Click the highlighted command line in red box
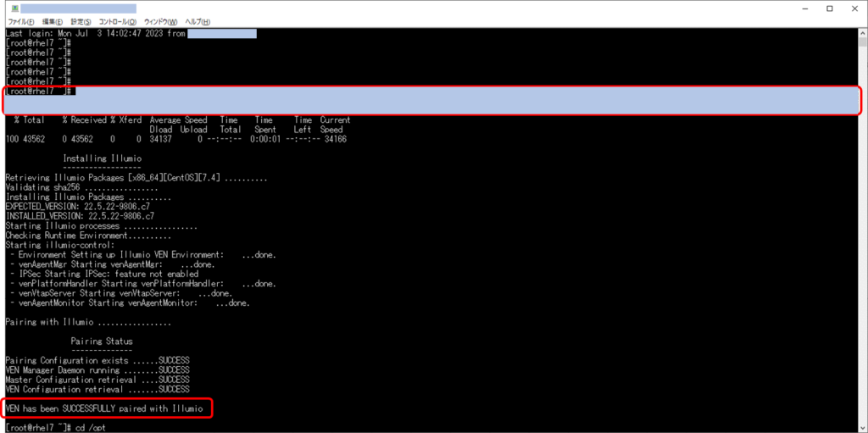868x433 pixels. coord(432,101)
